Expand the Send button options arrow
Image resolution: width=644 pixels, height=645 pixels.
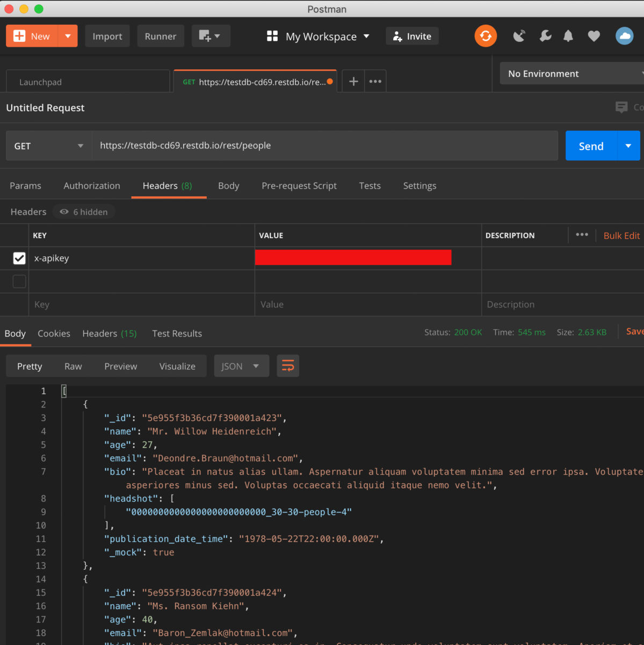pyautogui.click(x=628, y=145)
